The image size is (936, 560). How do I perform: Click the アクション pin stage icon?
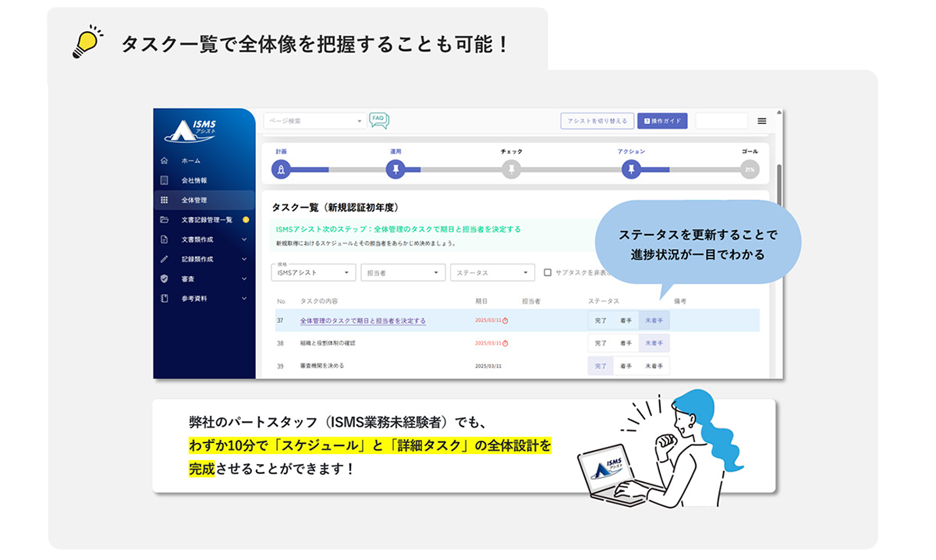point(631,169)
